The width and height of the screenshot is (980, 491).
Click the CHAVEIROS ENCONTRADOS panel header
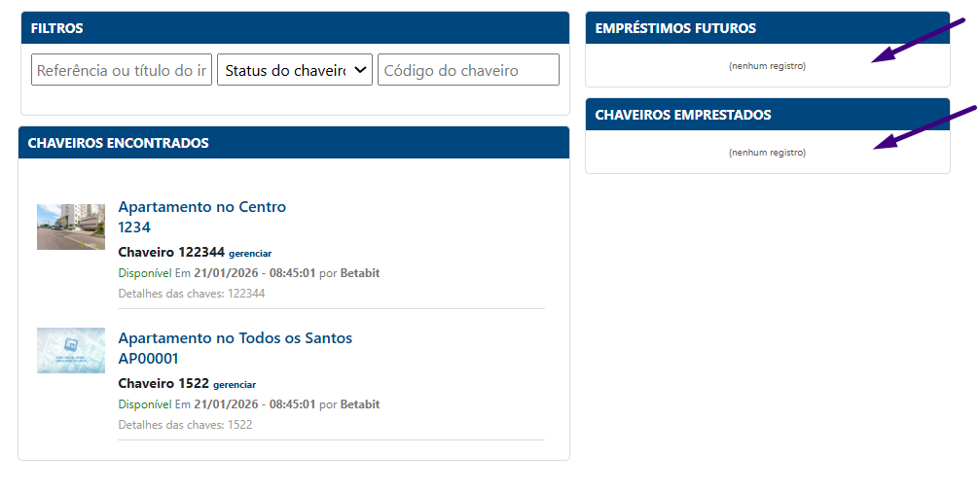click(x=294, y=143)
